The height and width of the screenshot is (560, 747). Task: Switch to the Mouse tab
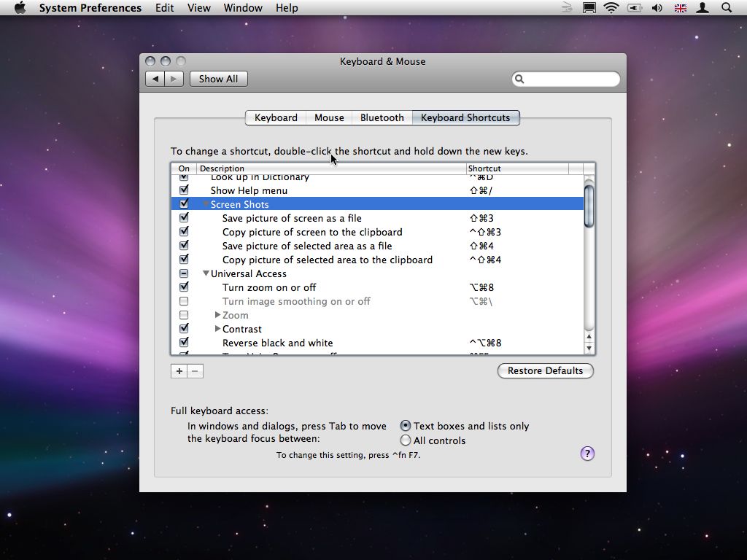click(329, 117)
